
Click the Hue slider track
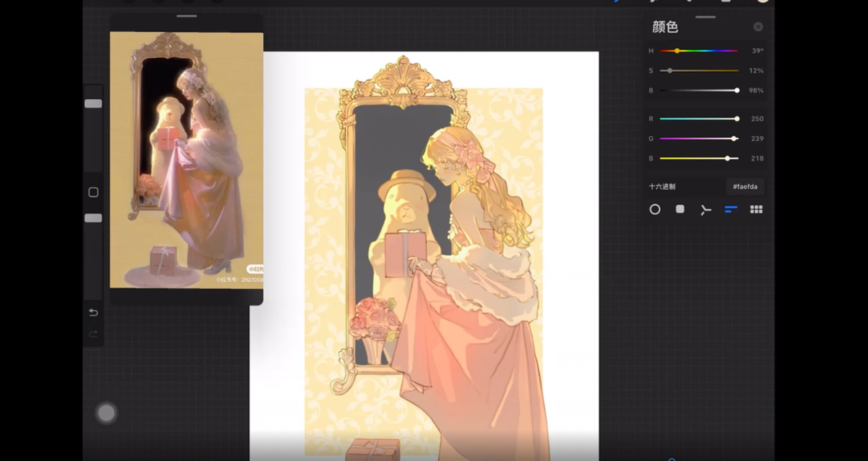coord(699,51)
